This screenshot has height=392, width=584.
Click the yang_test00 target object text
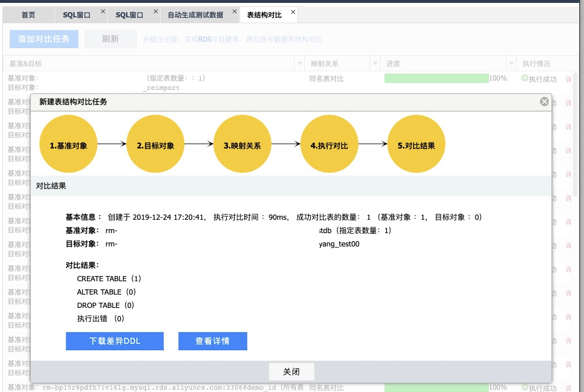339,244
